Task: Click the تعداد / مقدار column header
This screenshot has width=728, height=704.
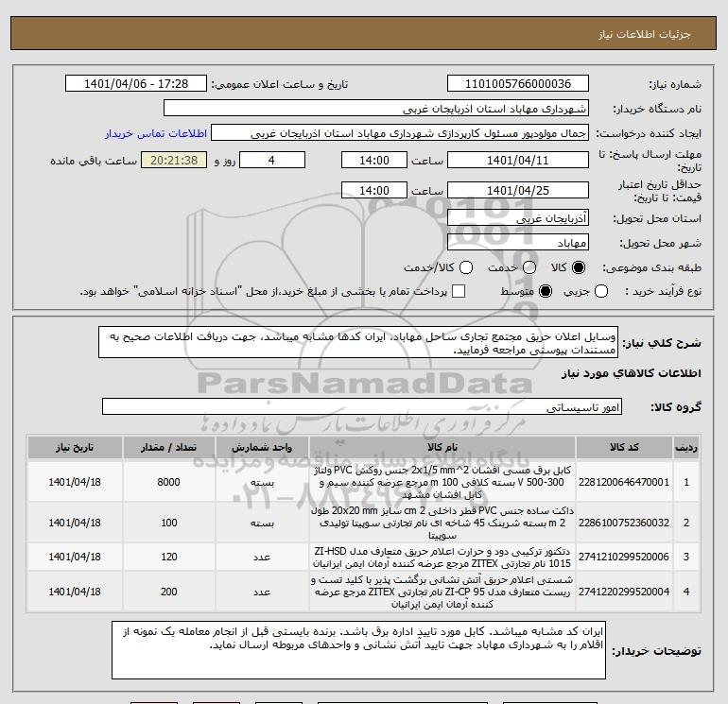Action: [x=168, y=447]
